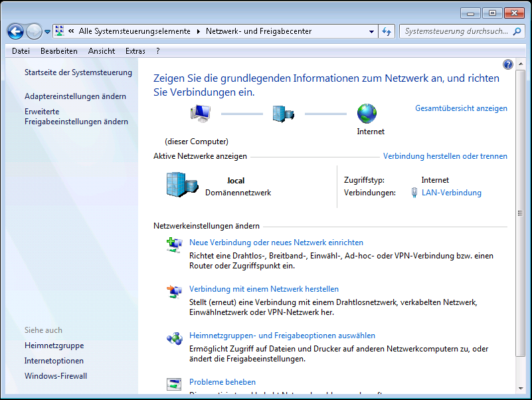Click the computer icon labeled dieser Computer

(x=200, y=114)
